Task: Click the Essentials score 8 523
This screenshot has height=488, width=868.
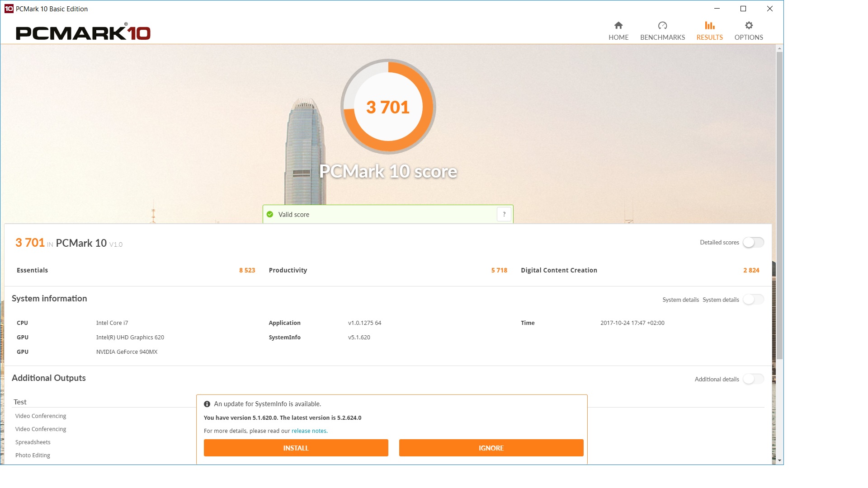Action: pyautogui.click(x=247, y=270)
